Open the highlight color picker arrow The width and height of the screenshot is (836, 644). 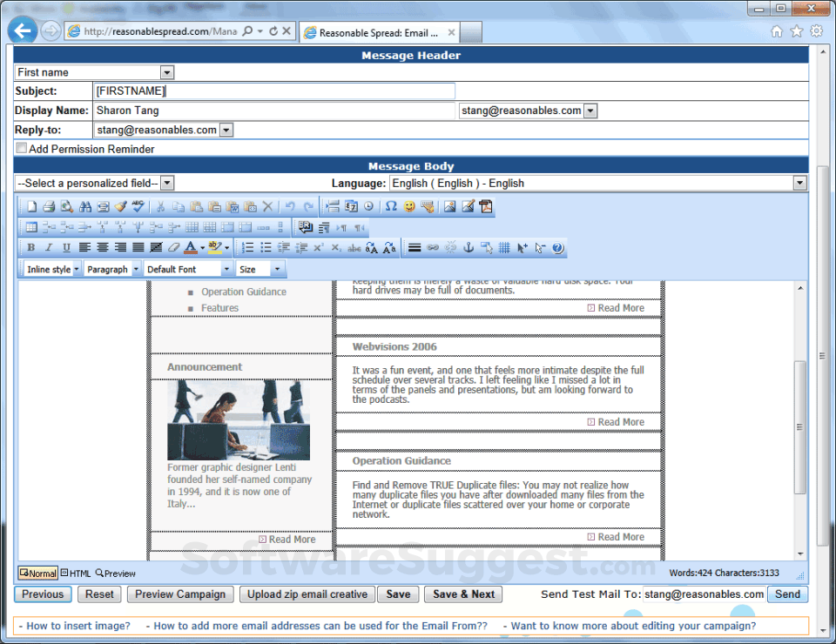click(227, 248)
